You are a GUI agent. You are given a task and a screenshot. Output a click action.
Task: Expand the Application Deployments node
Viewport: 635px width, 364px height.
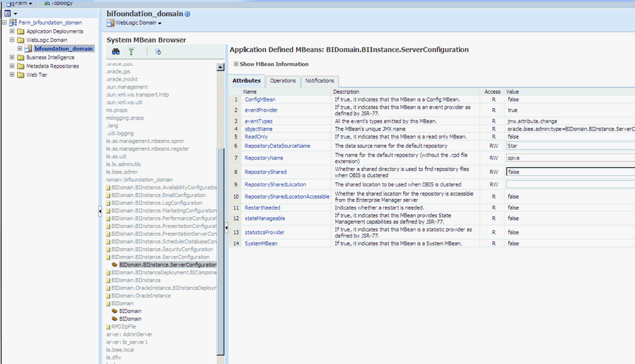coord(12,31)
